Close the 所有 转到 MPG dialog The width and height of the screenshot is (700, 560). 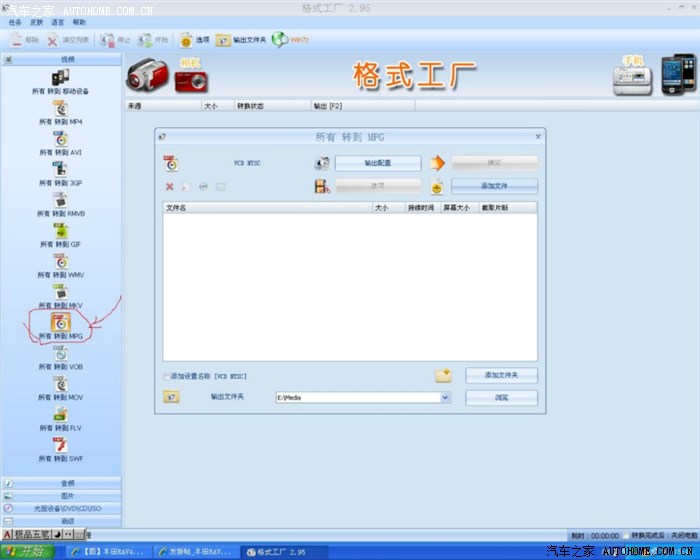[538, 136]
